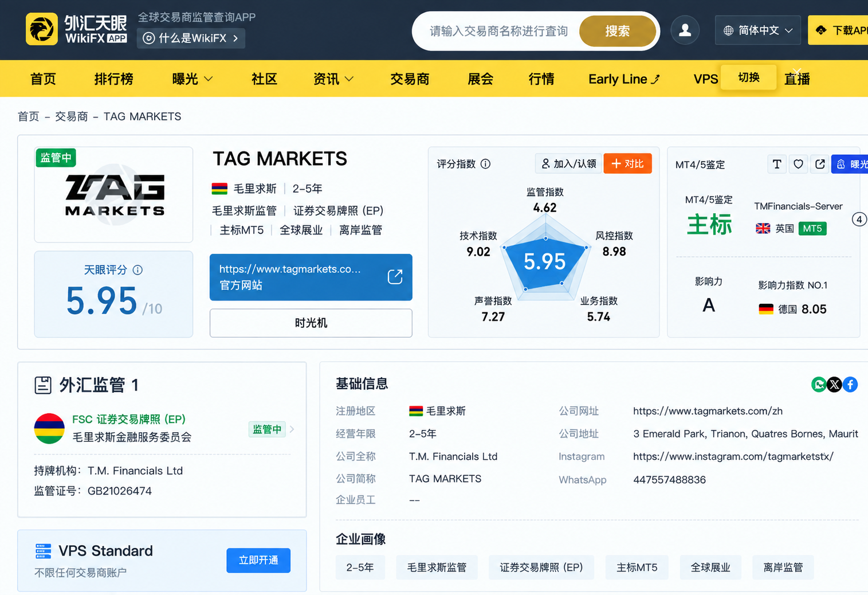Open the 简体中文 language dropdown
This screenshot has width=868, height=595.
758,30
